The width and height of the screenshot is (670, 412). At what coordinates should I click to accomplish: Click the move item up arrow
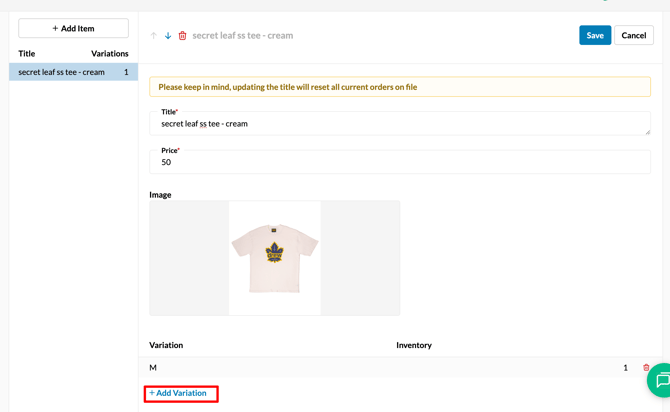tap(154, 36)
